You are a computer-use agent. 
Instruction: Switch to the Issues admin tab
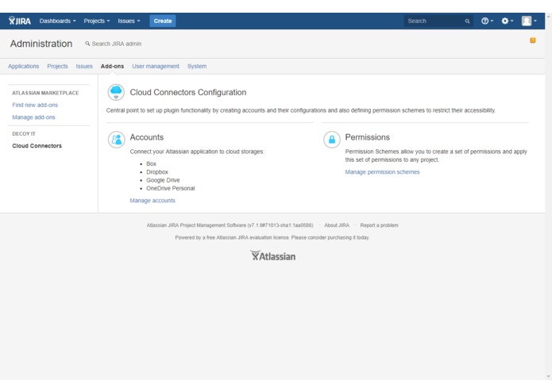[x=84, y=67]
